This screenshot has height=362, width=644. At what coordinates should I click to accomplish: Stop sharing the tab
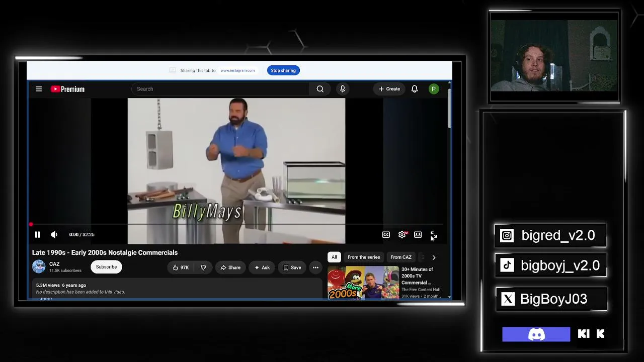tap(283, 70)
